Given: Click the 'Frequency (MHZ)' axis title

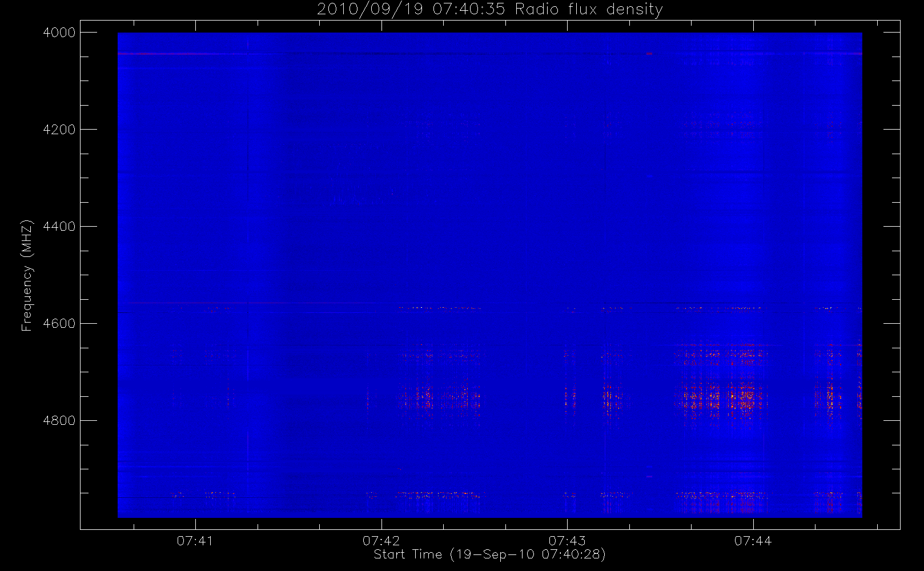Looking at the screenshot, I should [x=27, y=275].
